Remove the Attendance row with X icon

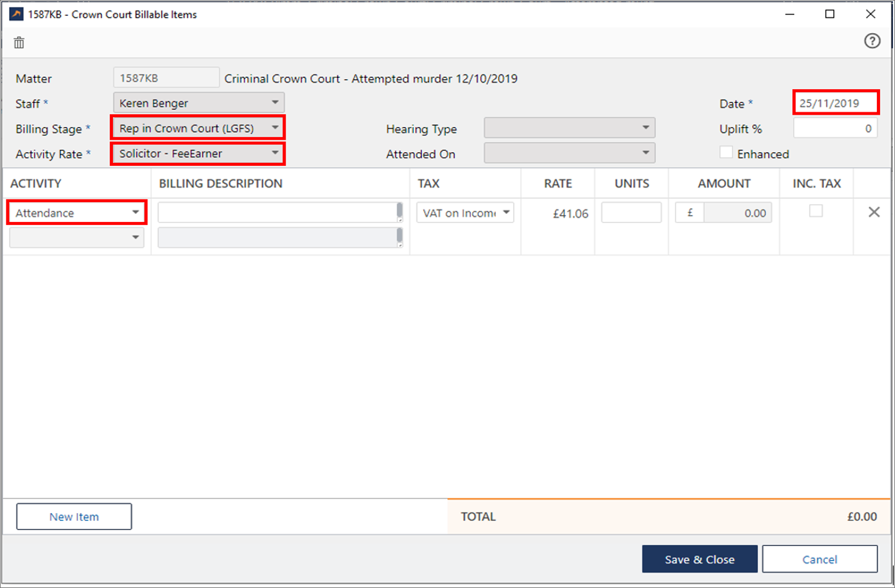pos(874,213)
